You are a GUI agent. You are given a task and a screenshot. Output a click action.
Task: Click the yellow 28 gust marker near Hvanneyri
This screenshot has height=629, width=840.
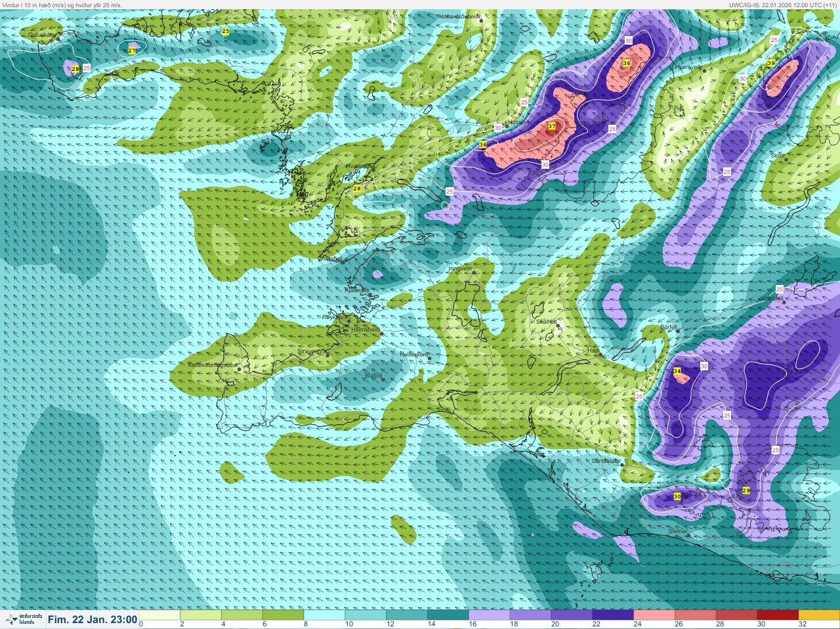(x=357, y=188)
